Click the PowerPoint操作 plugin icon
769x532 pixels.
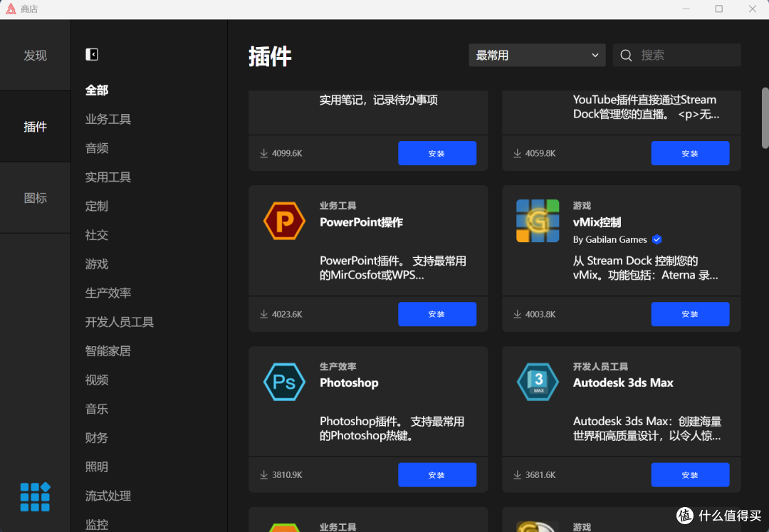tap(284, 221)
